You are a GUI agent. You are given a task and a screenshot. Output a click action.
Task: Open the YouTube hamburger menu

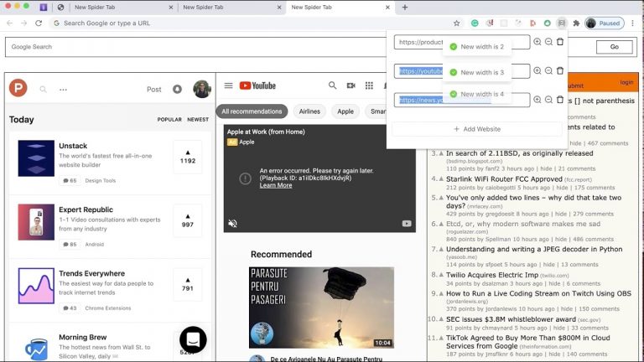(228, 85)
